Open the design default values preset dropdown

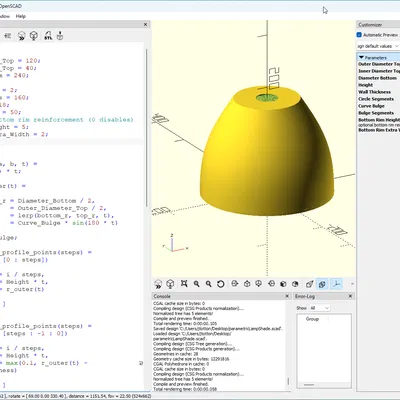tap(378, 46)
